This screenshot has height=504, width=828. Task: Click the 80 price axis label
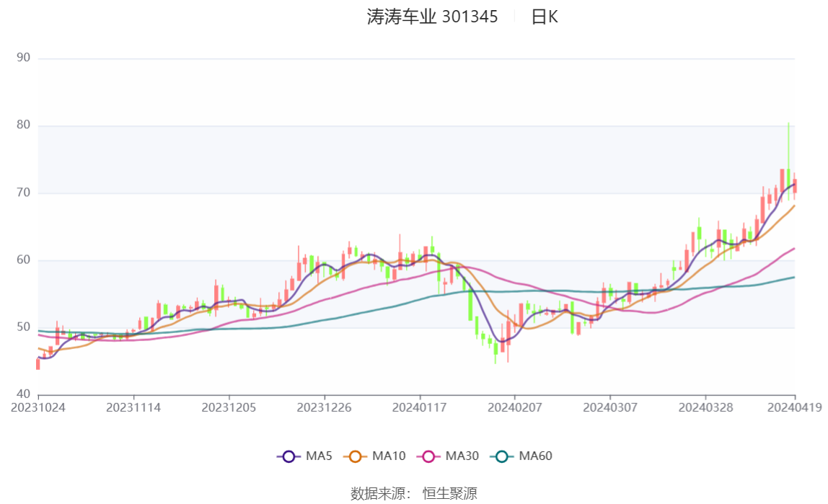[23, 125]
